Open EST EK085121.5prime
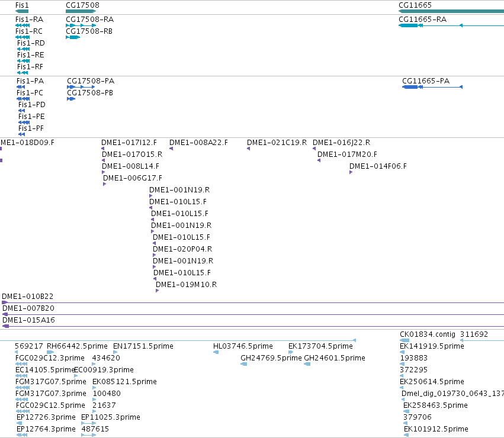504x438 pixels. 94,388
